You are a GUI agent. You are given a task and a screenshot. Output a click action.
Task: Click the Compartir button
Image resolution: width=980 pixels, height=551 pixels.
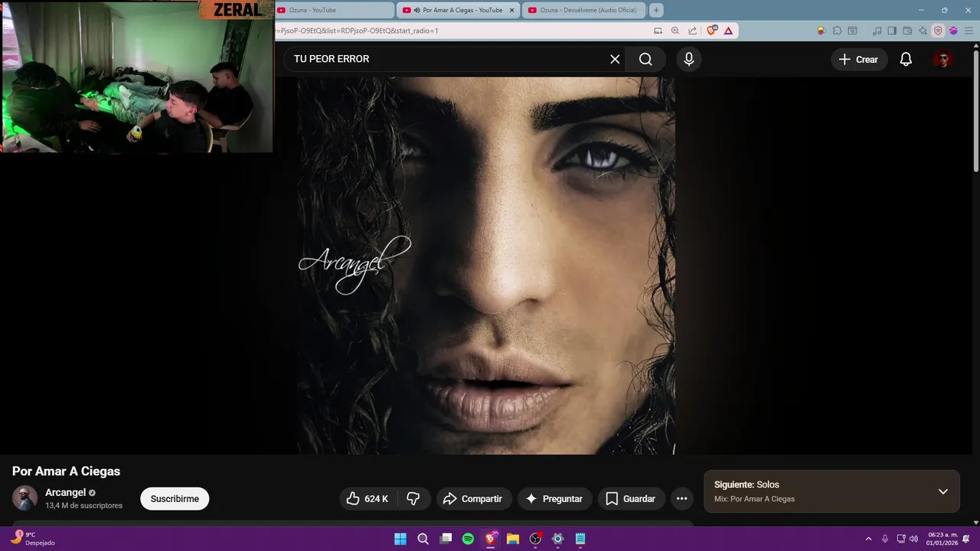[474, 499]
